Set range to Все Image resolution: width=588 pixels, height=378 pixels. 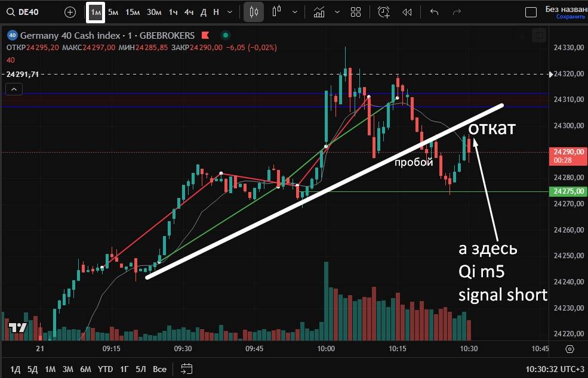point(159,370)
